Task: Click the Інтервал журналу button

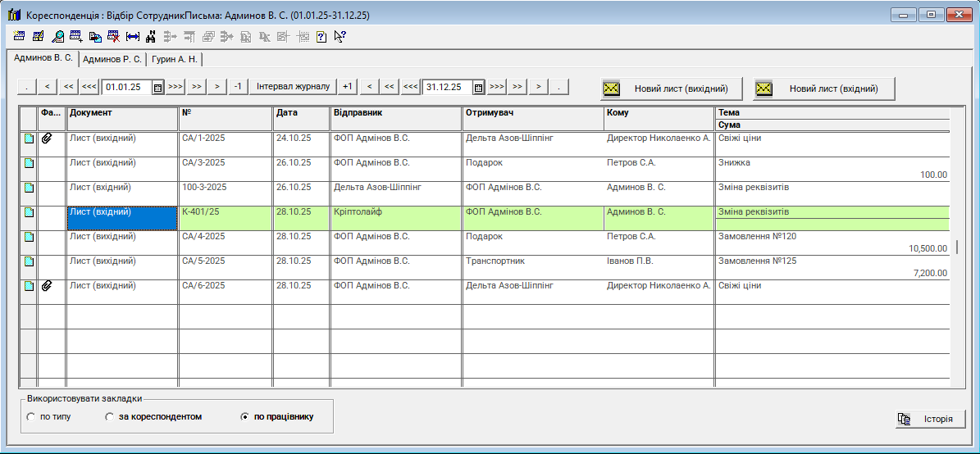Action: (x=293, y=87)
